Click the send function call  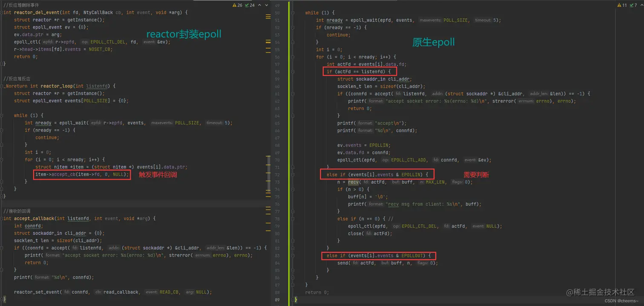[x=343, y=263]
